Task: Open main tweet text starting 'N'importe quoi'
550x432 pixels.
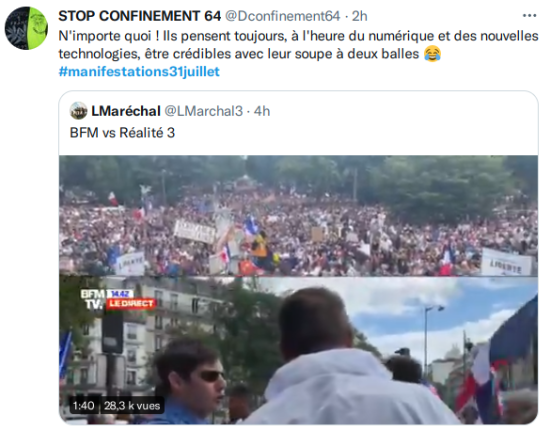Action: tap(298, 45)
